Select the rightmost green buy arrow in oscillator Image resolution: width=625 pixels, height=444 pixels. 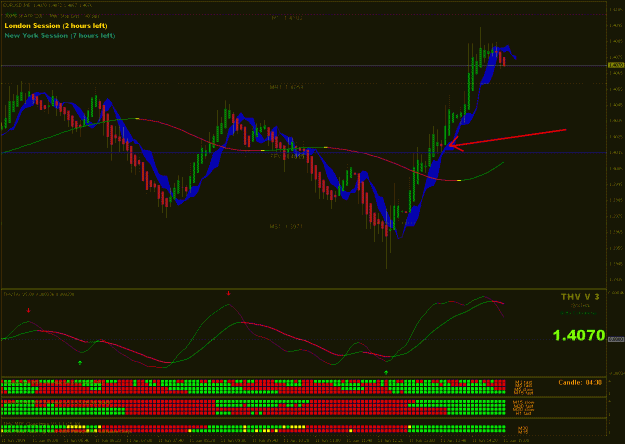click(x=386, y=373)
